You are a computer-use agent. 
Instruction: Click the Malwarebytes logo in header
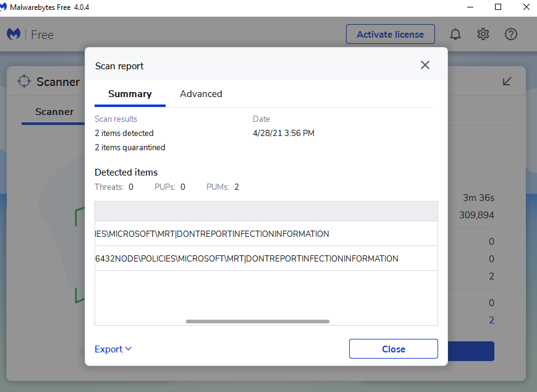click(x=14, y=34)
